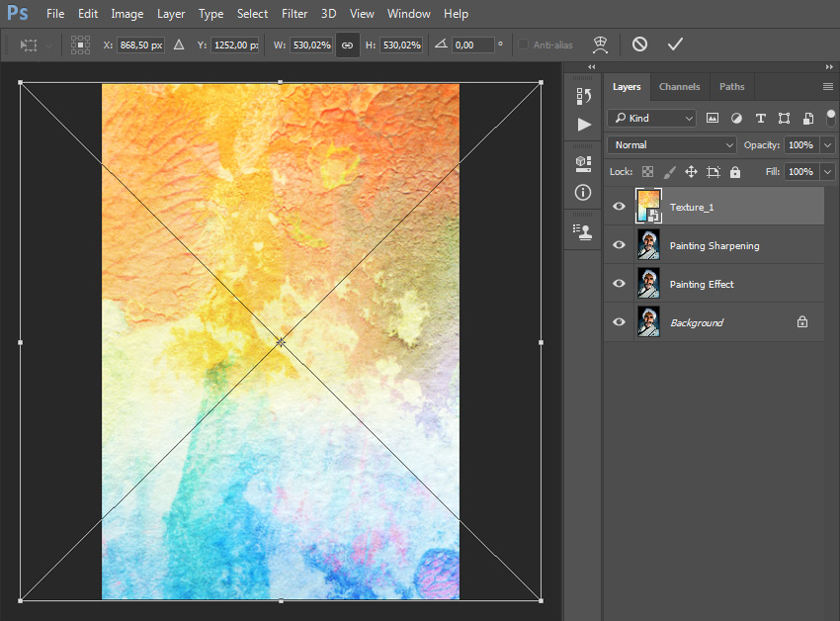This screenshot has height=621, width=840.
Task: Open the Normal blend mode dropdown
Action: [x=672, y=145]
